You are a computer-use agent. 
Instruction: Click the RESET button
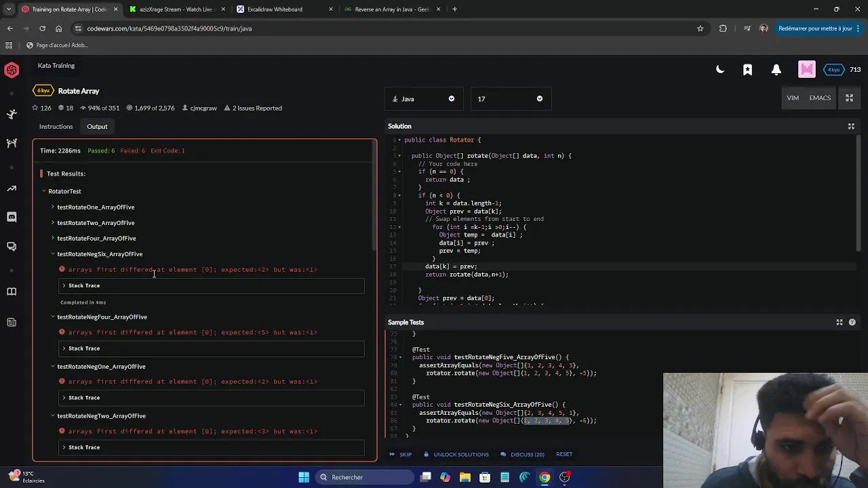pyautogui.click(x=564, y=455)
